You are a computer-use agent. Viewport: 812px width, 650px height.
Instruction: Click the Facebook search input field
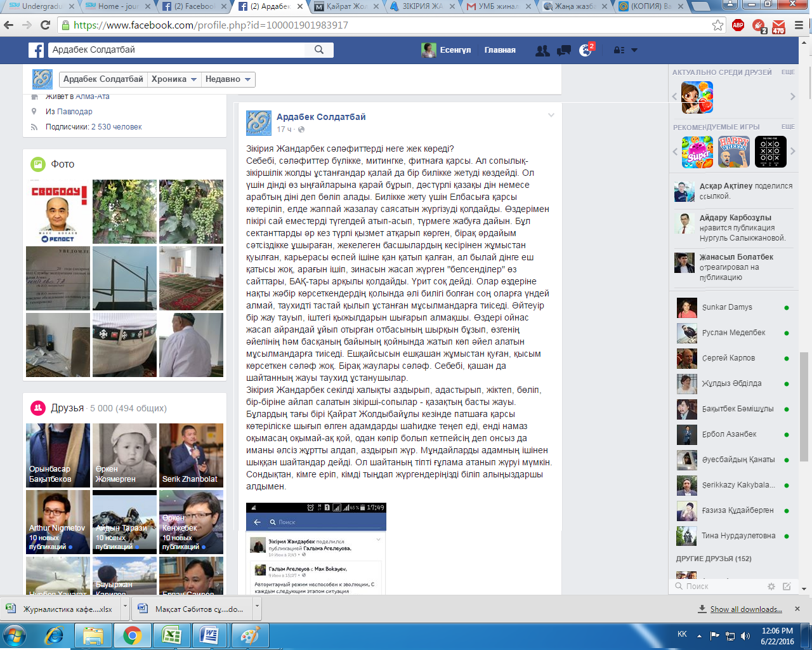[x=178, y=50]
